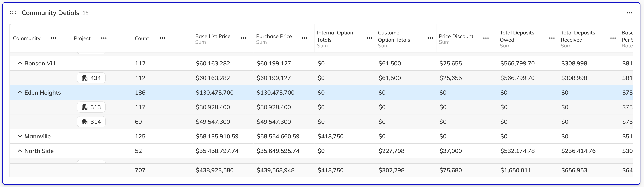Click the Price Discount header

click(x=456, y=36)
